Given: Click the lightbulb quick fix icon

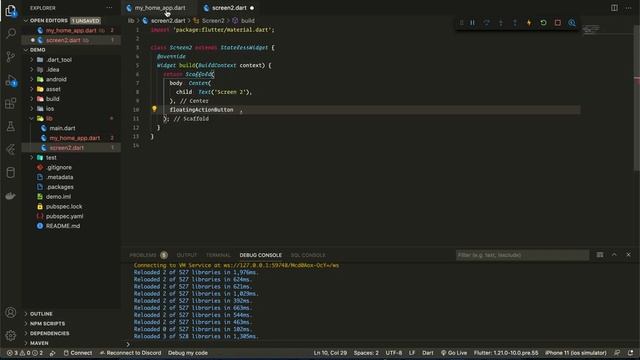Looking at the screenshot, I should click(154, 109).
